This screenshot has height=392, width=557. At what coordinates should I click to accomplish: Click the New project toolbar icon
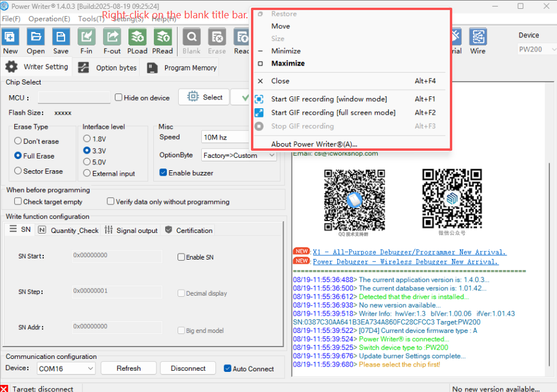(x=10, y=37)
